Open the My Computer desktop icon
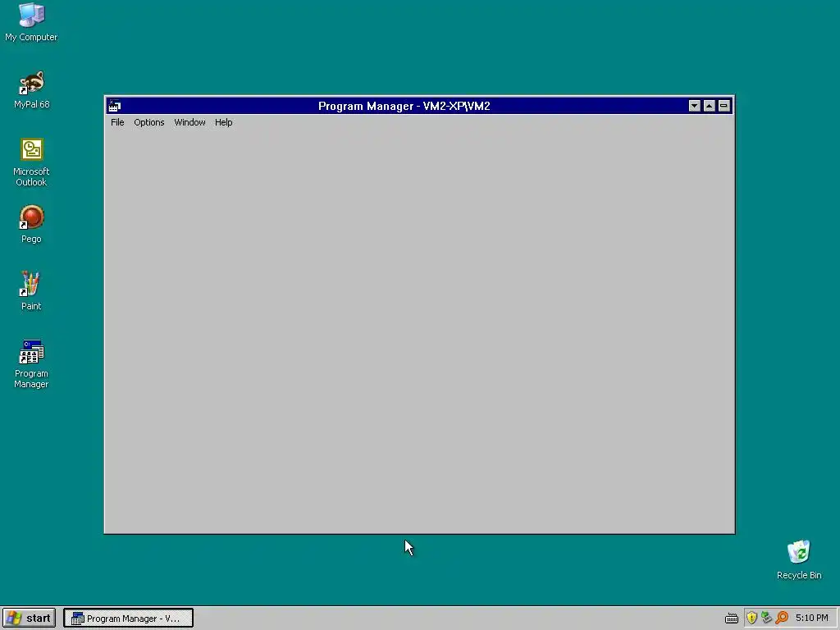 click(31, 22)
